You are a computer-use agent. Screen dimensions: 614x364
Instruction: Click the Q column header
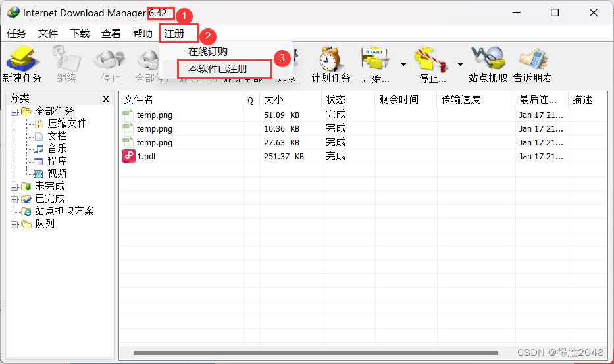(x=251, y=99)
